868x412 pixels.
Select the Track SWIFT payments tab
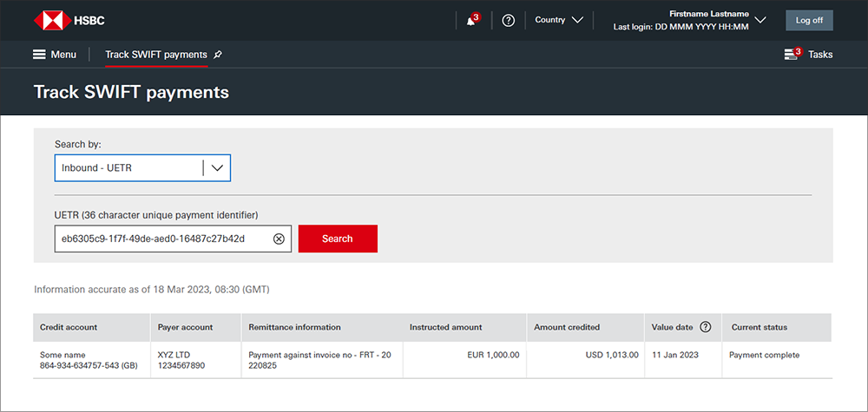156,55
